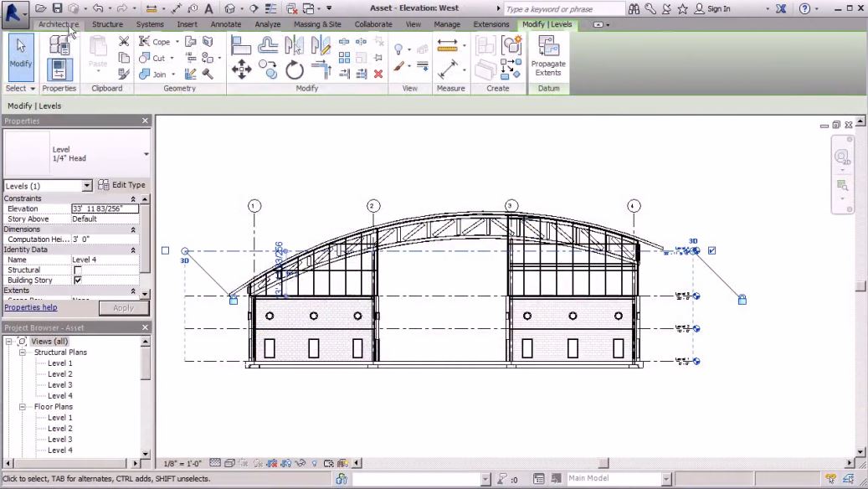This screenshot has height=489, width=868.
Task: Click the Align tool icon
Action: point(241,45)
